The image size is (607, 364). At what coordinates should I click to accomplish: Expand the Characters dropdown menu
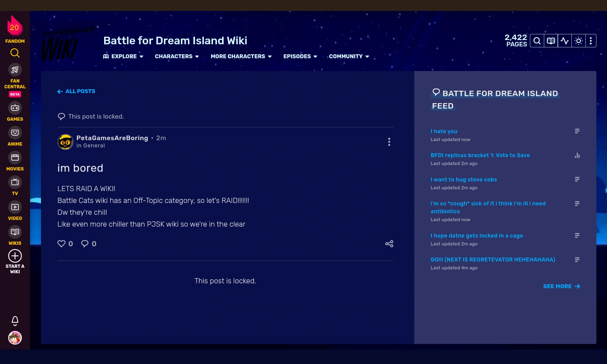tap(177, 56)
